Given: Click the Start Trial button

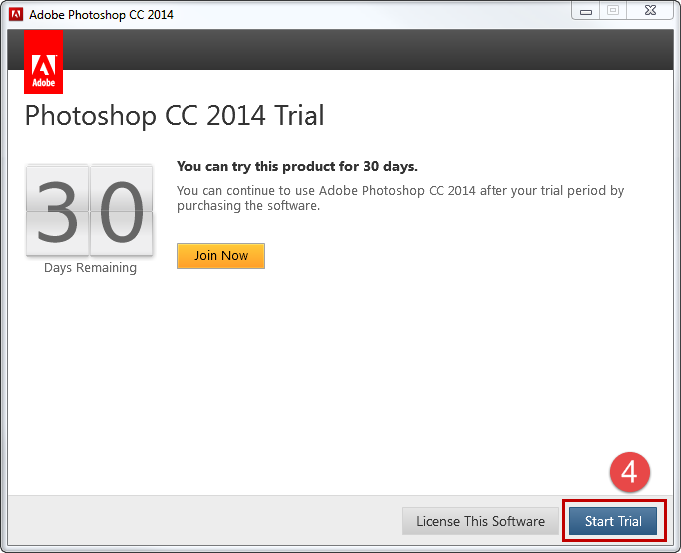Looking at the screenshot, I should (613, 521).
